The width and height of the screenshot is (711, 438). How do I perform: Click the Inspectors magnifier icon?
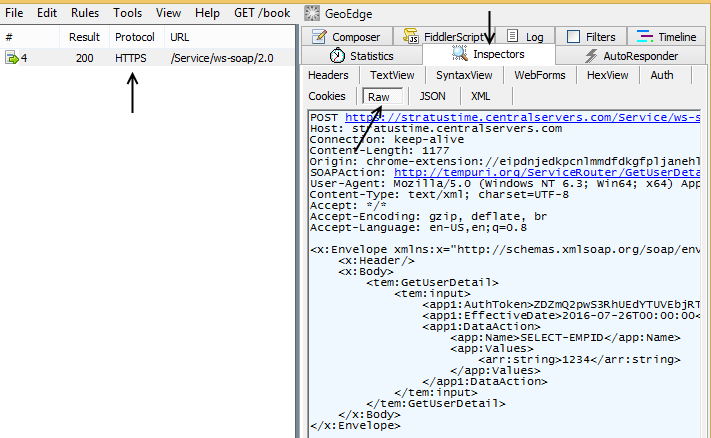460,53
